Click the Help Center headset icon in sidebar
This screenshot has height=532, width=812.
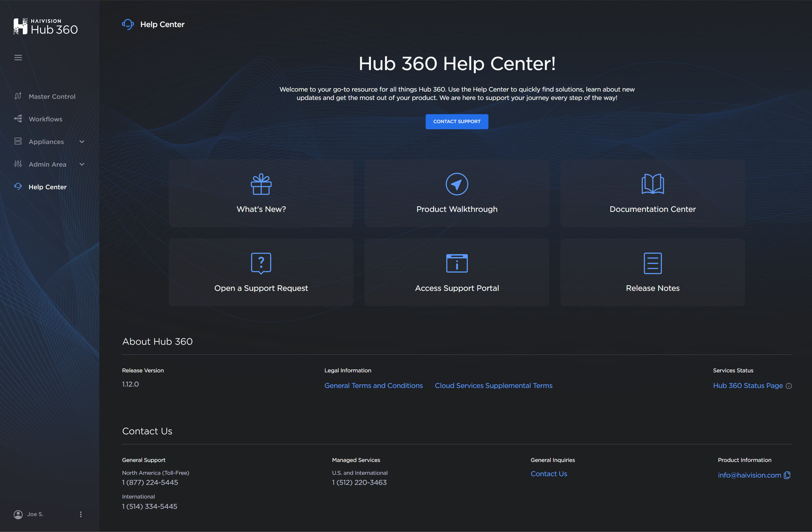18,186
